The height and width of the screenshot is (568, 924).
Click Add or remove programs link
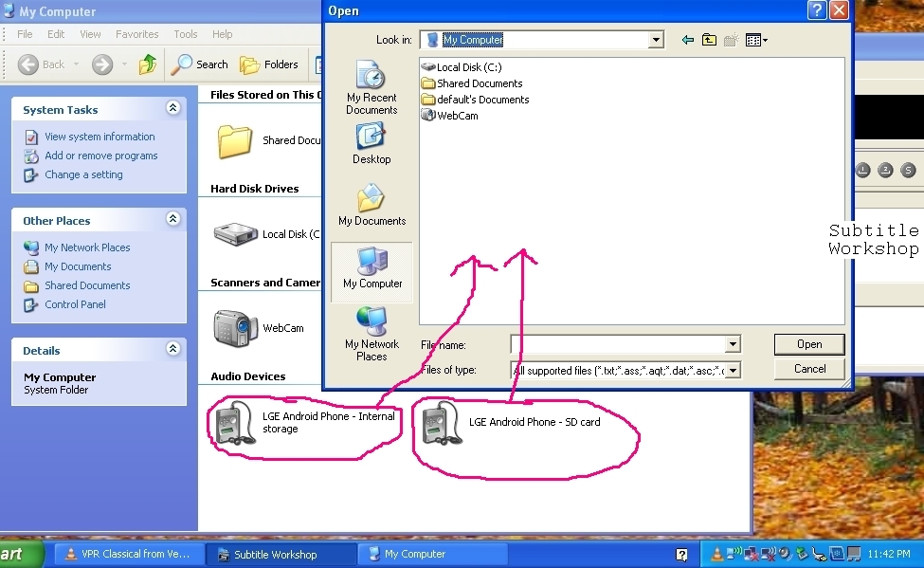click(x=100, y=156)
